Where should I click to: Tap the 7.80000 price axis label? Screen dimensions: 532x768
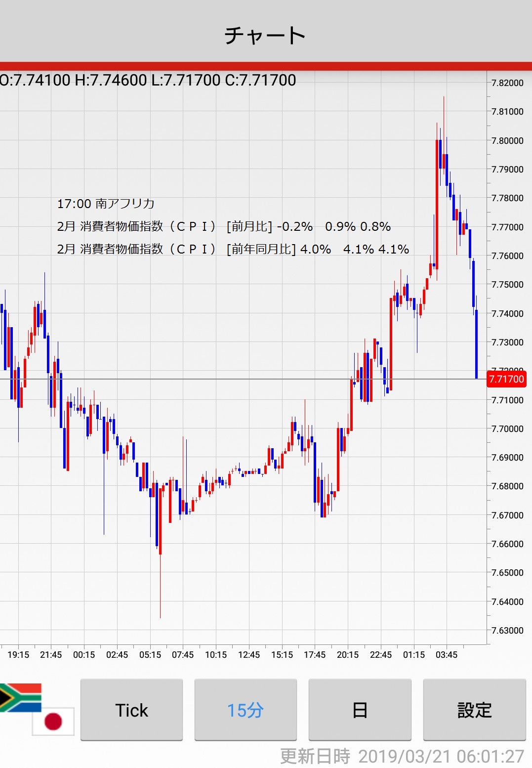[507, 140]
